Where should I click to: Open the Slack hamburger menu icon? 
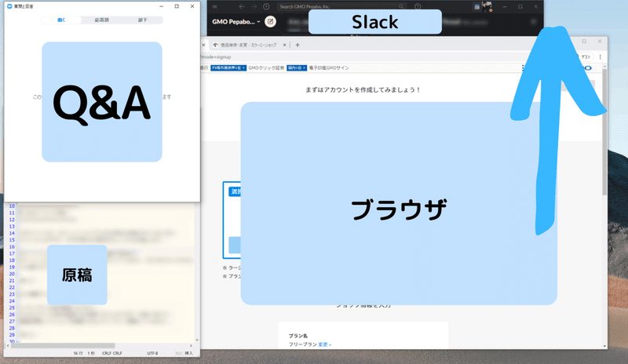click(214, 7)
